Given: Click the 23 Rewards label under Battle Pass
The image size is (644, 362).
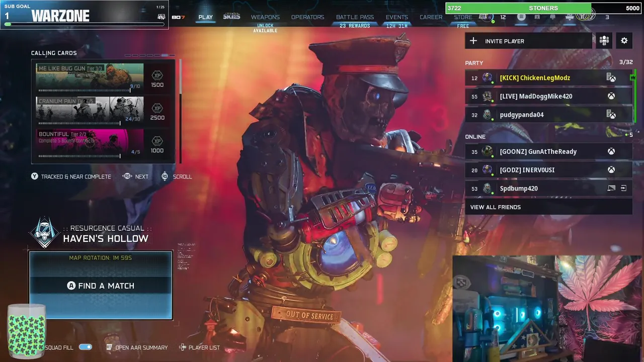Looking at the screenshot, I should point(355,26).
